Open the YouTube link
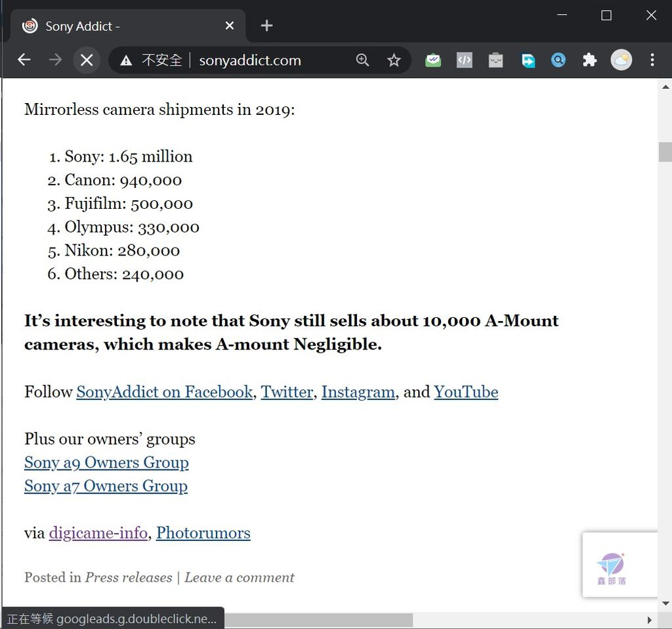Viewport: 672px width, 629px height. [466, 392]
